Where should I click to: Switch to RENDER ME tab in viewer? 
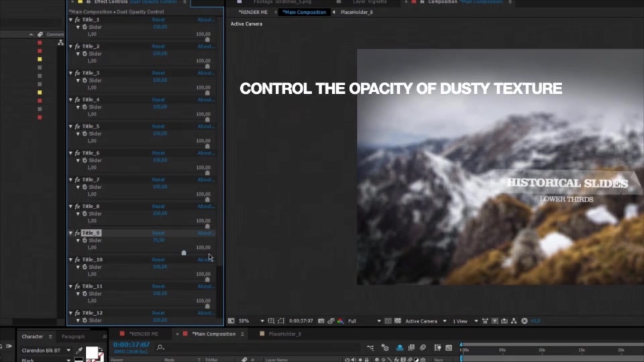pos(253,12)
